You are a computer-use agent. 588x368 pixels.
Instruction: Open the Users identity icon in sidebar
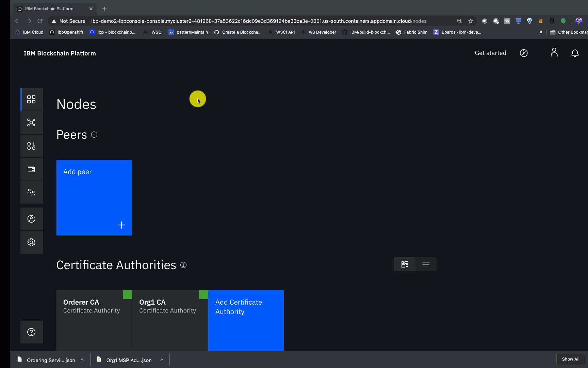[31, 219]
